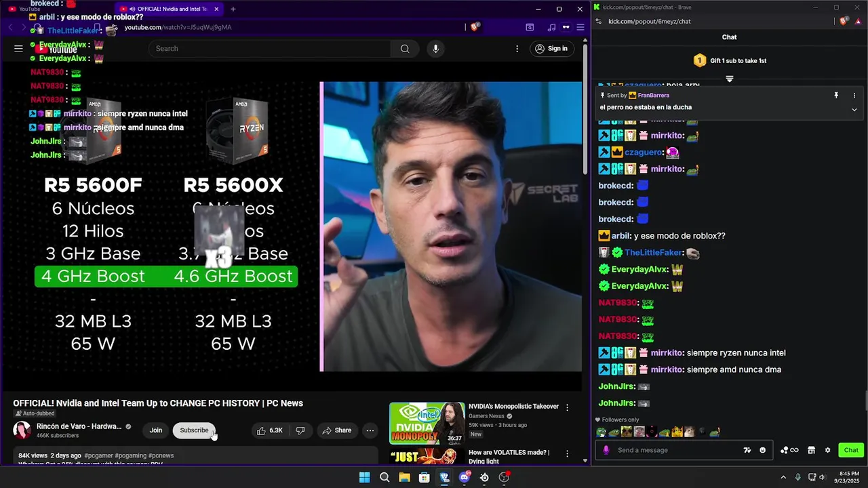Collapse pinned message with the chevron arrow
The height and width of the screenshot is (488, 868).
point(854,110)
